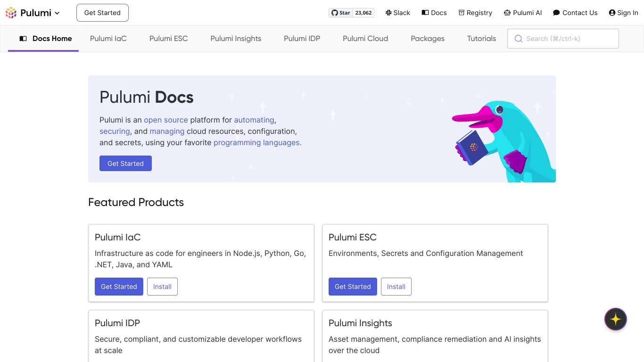Switch to the Pulumi Insights tab
Screen dimensions: 644x362
236,39
